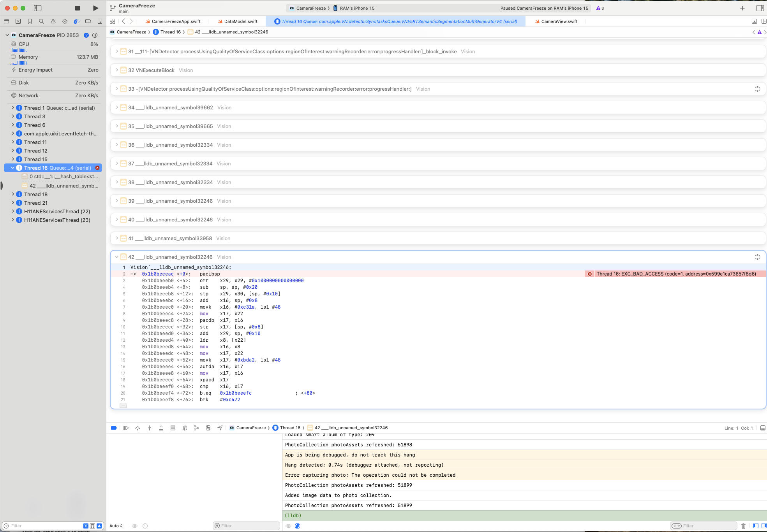Hide the navigator sidebar panel
Image resolution: width=767 pixels, height=532 pixels.
tap(38, 8)
